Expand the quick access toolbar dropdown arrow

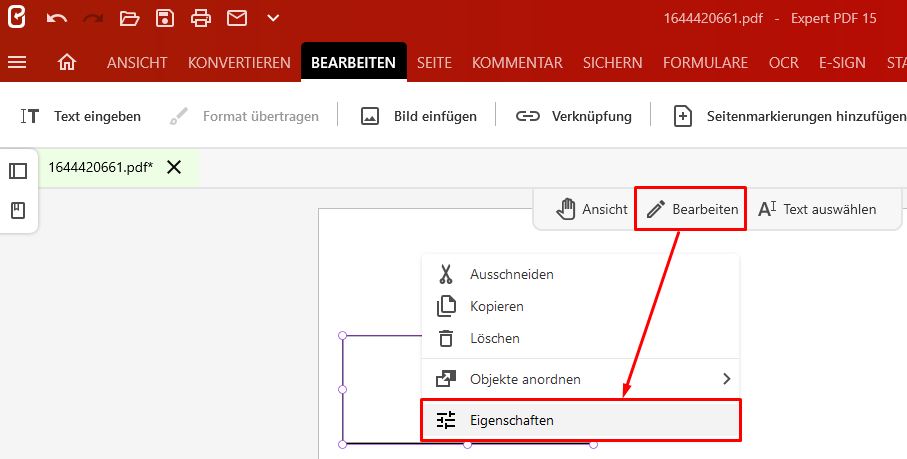pyautogui.click(x=273, y=18)
